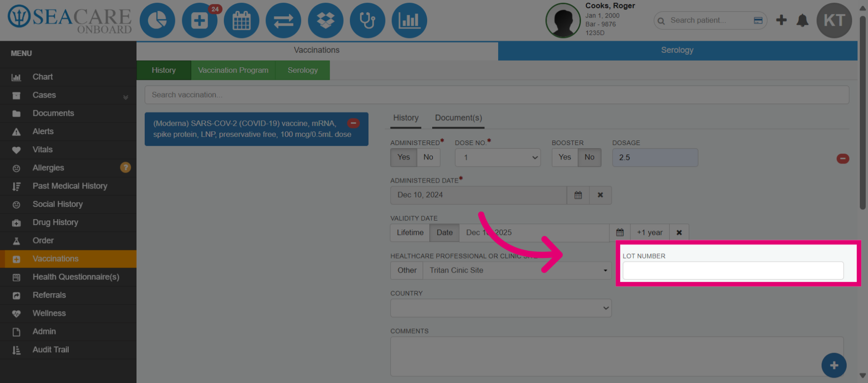Viewport: 868px width, 383px height.
Task: Open Documents in the side menu
Action: coord(68,113)
